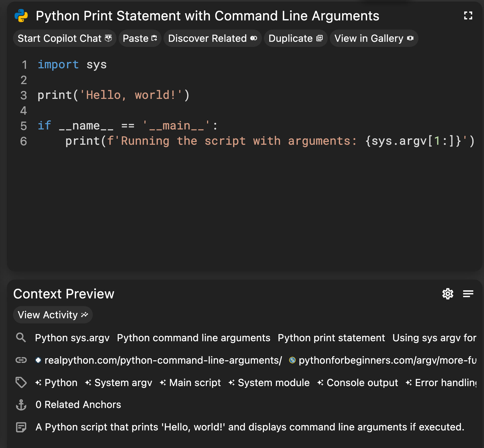Select the 'System module' tag
Image resolution: width=484 pixels, height=448 pixels.
click(x=269, y=383)
